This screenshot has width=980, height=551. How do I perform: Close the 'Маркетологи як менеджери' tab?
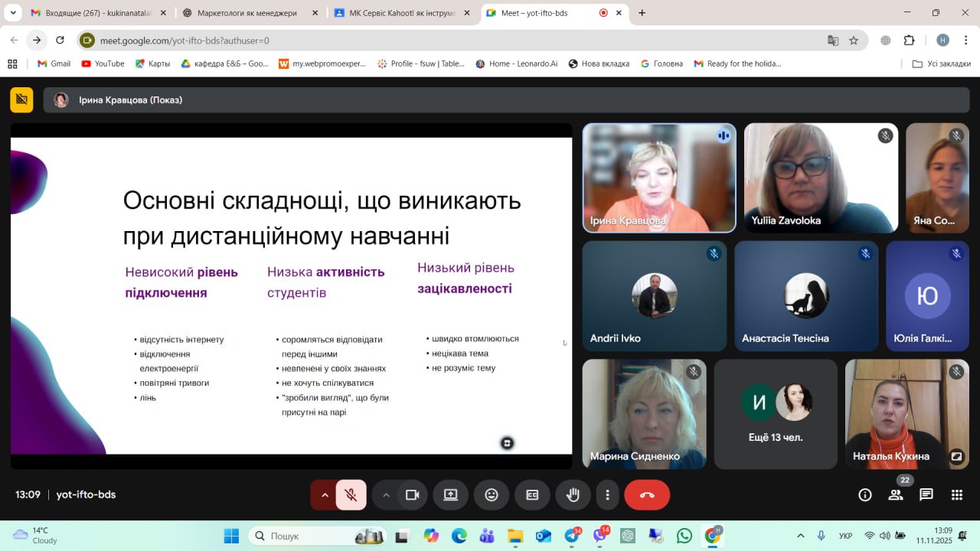315,13
